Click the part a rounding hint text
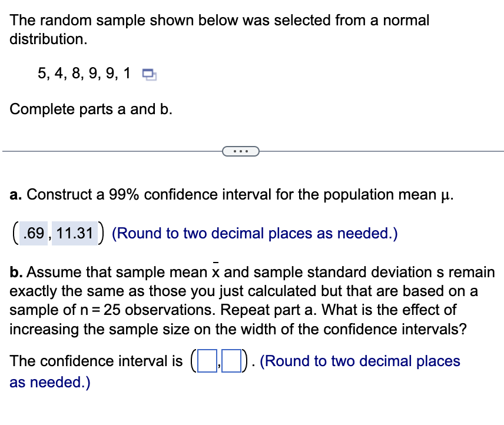 [x=254, y=234]
